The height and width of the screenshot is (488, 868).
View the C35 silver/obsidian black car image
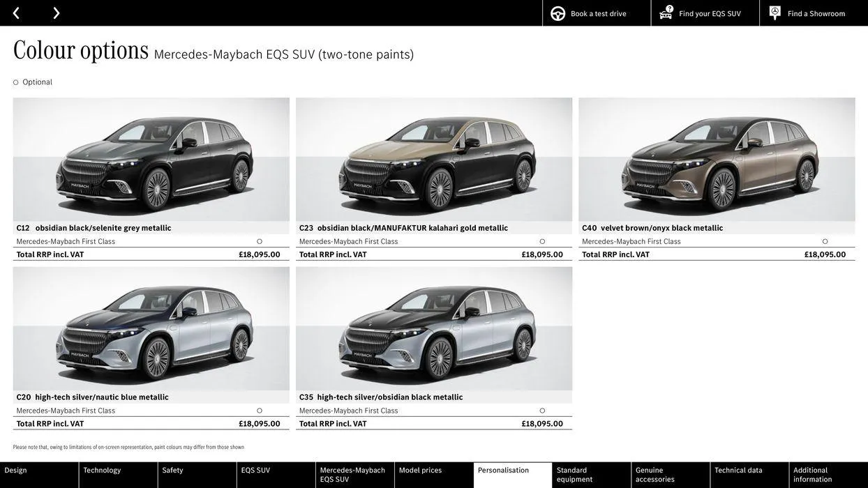(434, 329)
